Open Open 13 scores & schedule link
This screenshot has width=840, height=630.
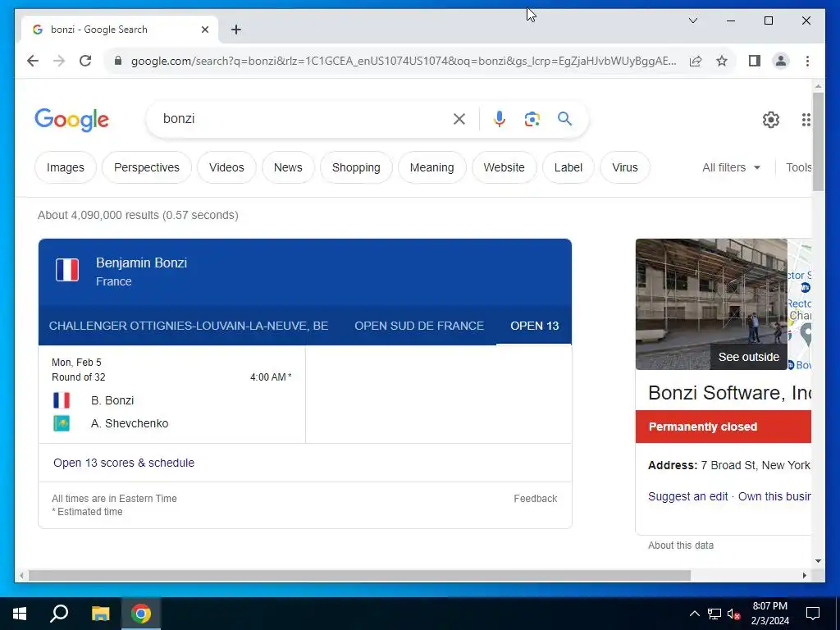coord(124,463)
